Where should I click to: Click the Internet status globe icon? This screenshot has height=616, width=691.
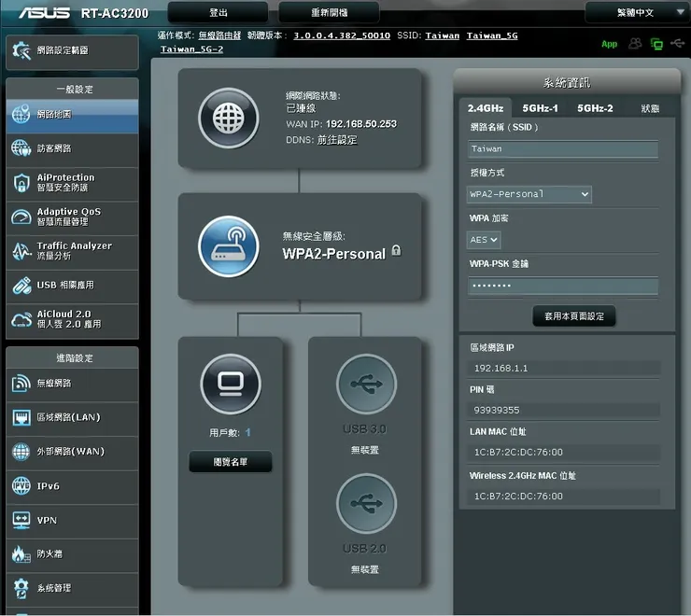pyautogui.click(x=228, y=119)
